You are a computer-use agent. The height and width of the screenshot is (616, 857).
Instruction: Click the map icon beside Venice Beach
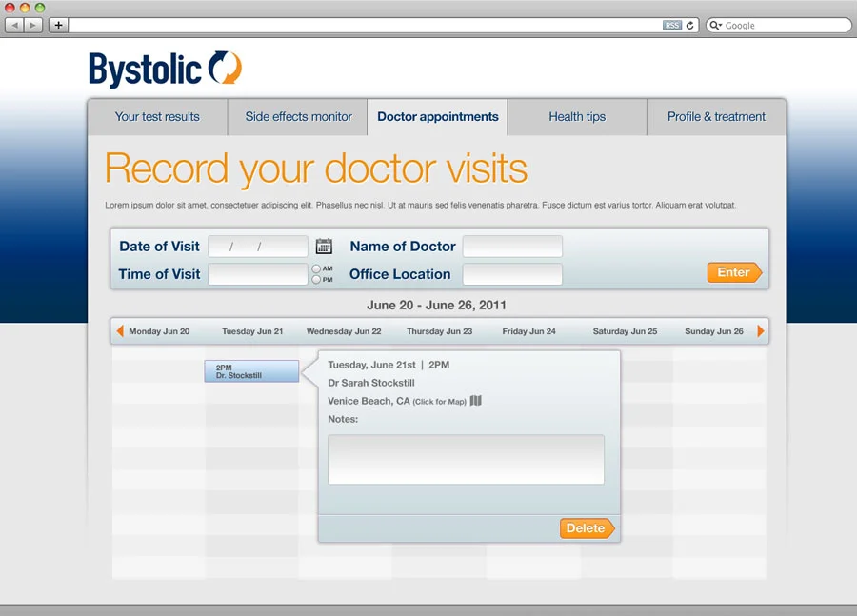(x=476, y=401)
